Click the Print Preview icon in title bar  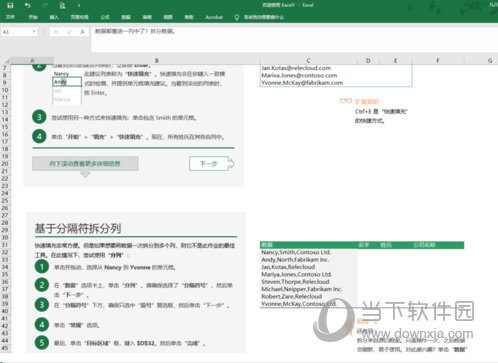62,5
